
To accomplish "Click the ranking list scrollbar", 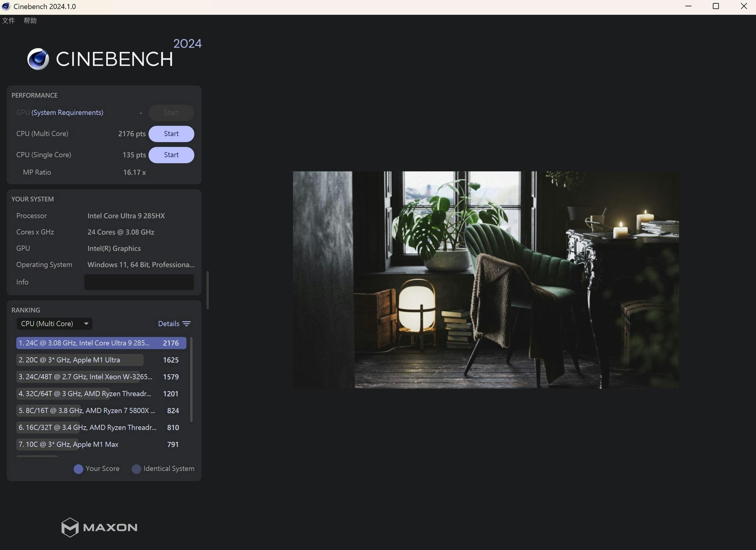I will point(191,380).
